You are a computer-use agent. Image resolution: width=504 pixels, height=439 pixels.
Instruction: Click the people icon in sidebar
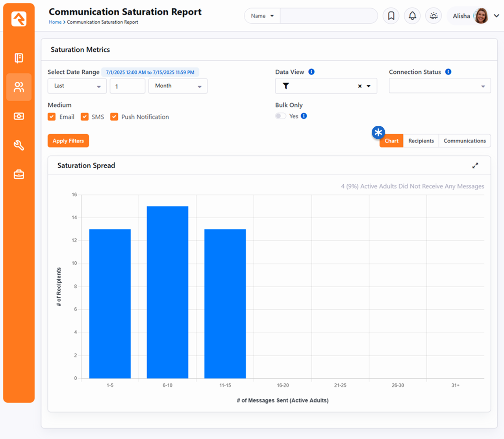19,87
